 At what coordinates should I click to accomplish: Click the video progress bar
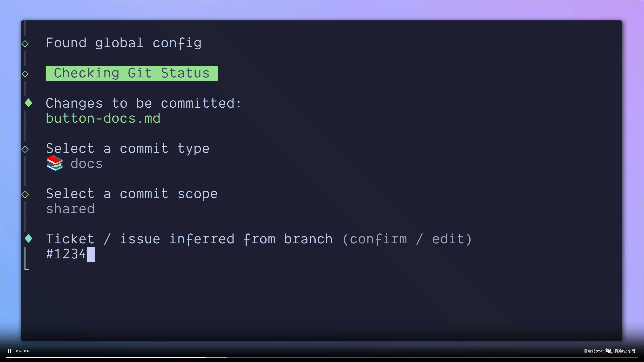[x=322, y=357]
